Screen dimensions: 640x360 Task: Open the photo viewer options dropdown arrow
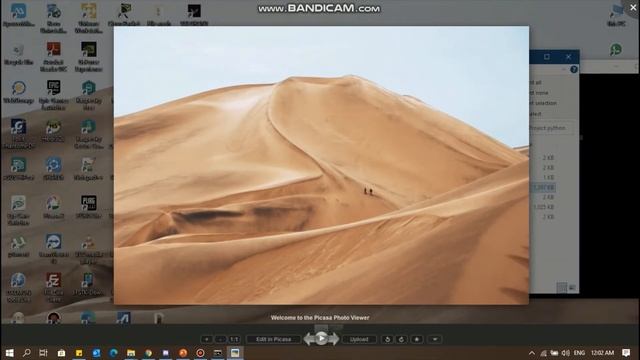(x=435, y=339)
